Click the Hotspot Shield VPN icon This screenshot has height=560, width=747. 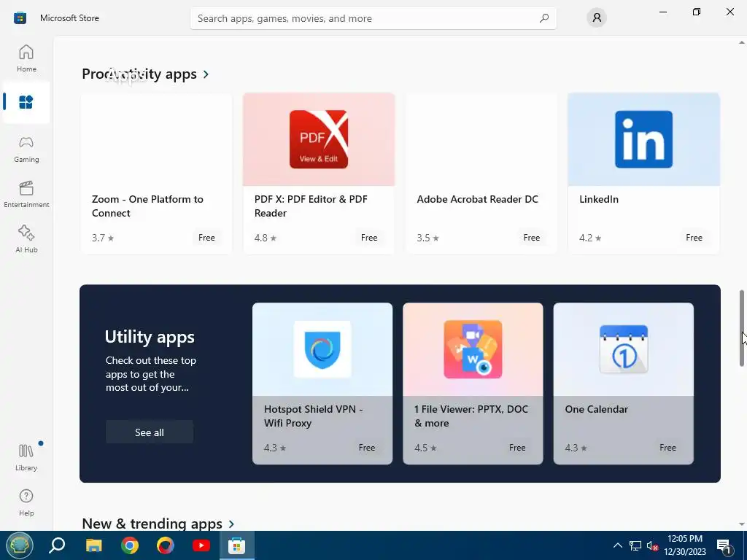(322, 349)
